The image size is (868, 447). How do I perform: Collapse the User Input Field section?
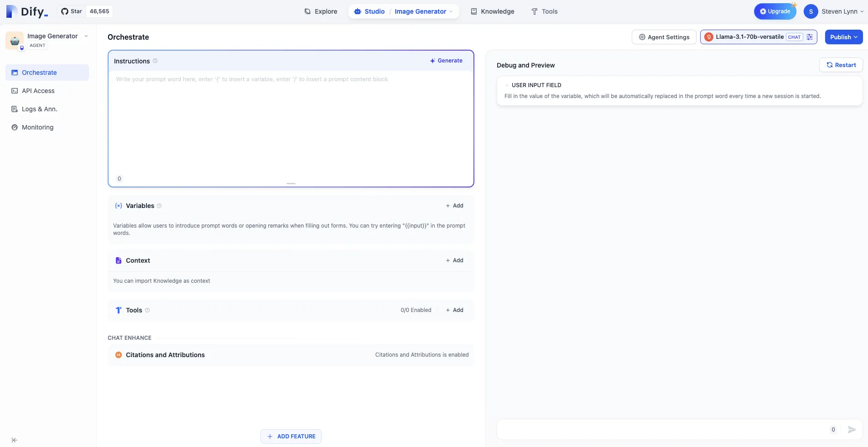(x=507, y=85)
